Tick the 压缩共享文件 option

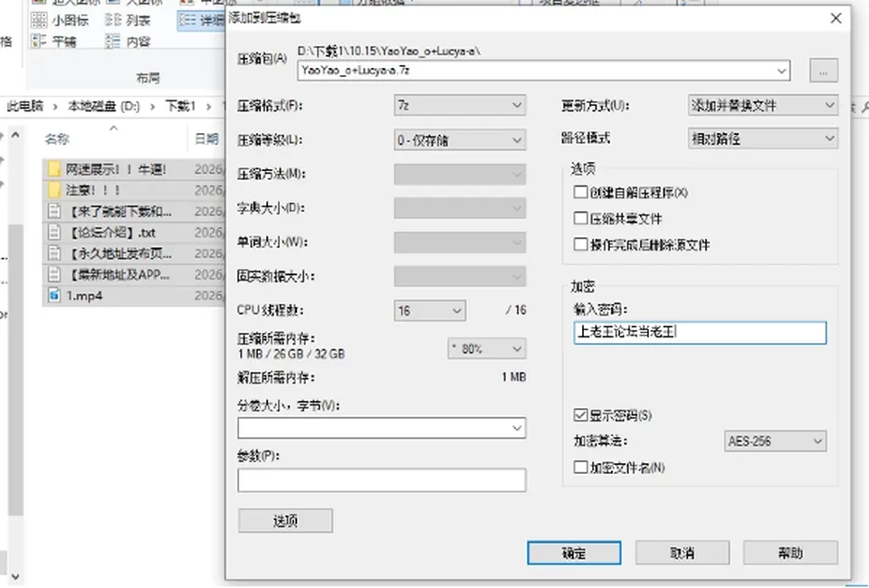pos(580,218)
